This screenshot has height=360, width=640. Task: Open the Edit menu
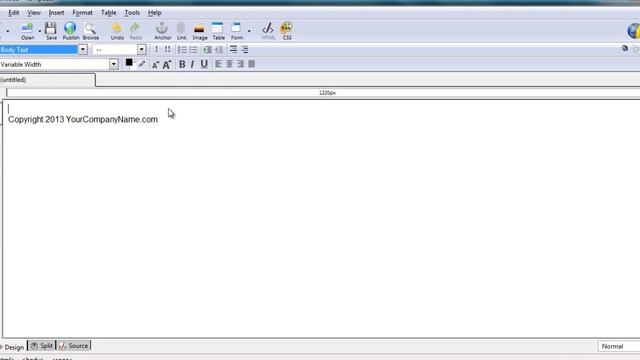[x=13, y=13]
